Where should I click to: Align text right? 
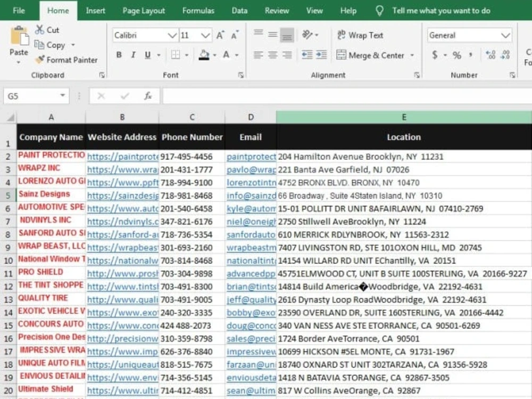tap(287, 55)
